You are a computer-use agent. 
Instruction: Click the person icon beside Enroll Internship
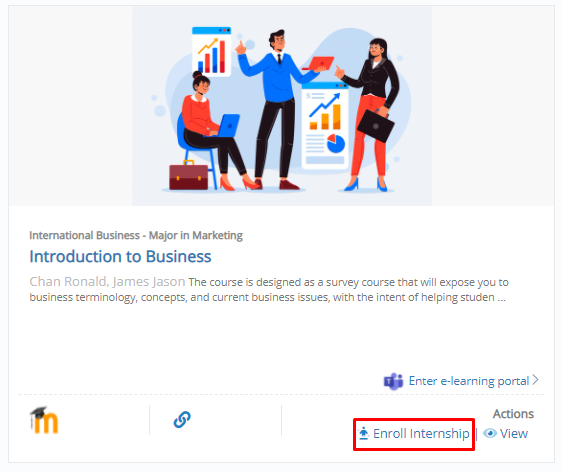point(363,433)
